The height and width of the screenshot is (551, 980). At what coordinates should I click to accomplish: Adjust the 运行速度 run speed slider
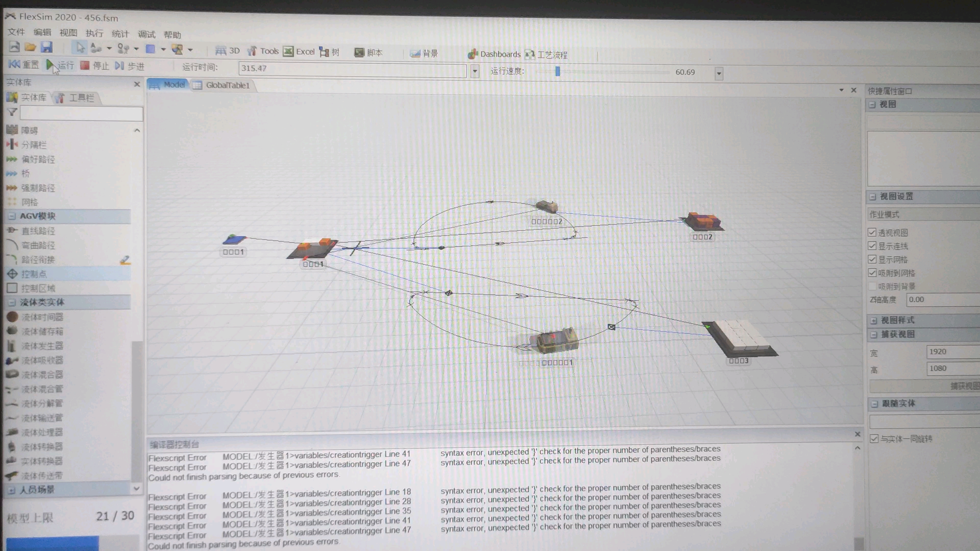pos(557,71)
